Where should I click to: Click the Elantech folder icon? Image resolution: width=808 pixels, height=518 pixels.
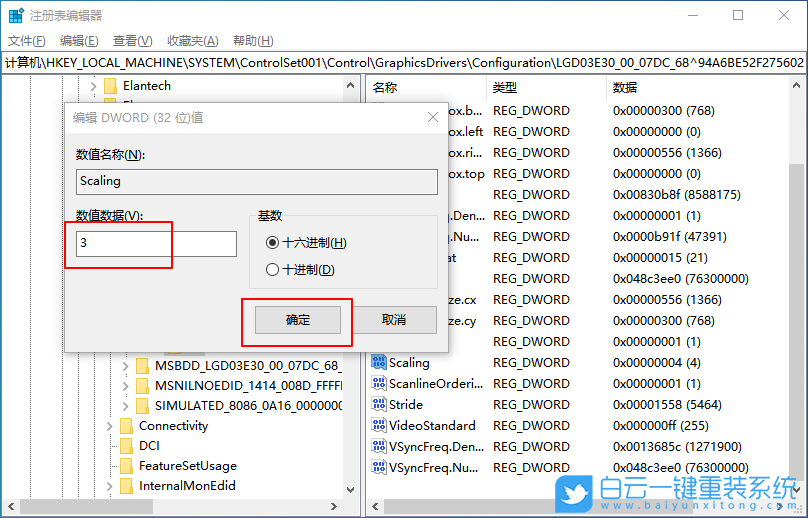(110, 86)
